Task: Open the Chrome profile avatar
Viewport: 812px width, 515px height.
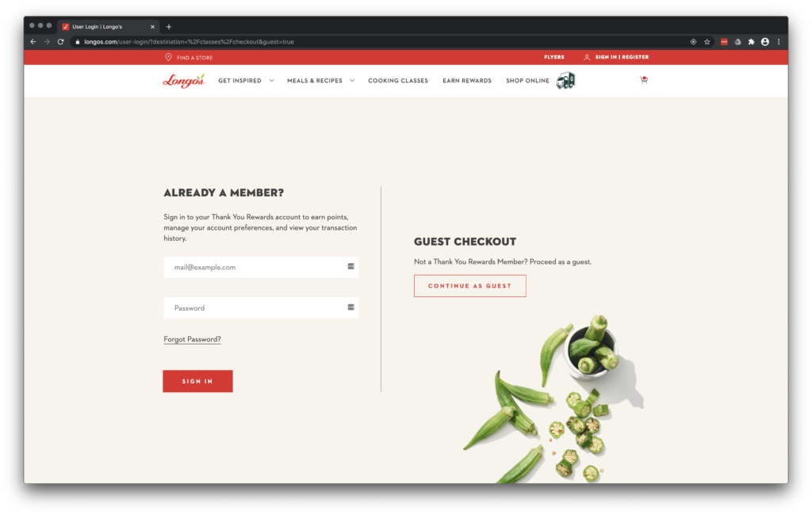Action: 765,42
